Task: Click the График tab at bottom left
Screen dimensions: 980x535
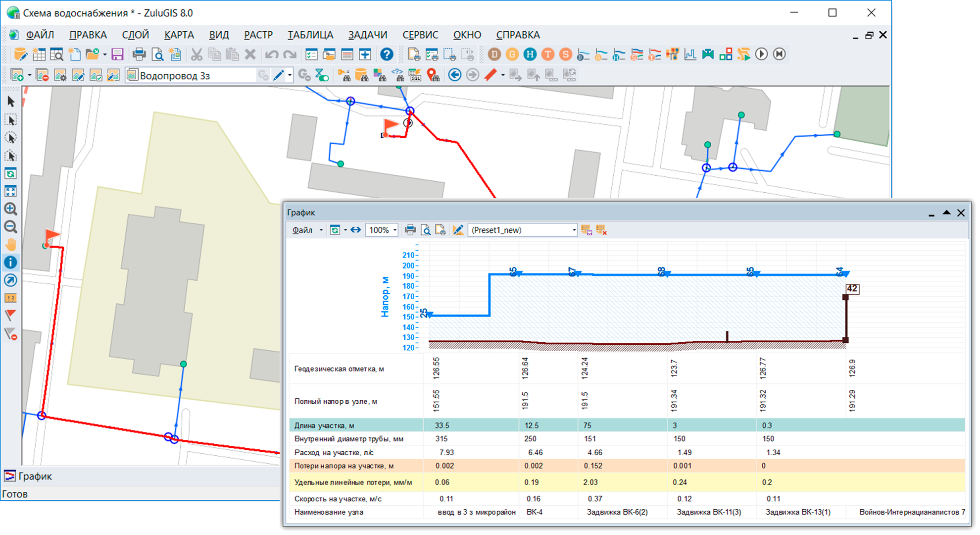Action: tap(29, 477)
